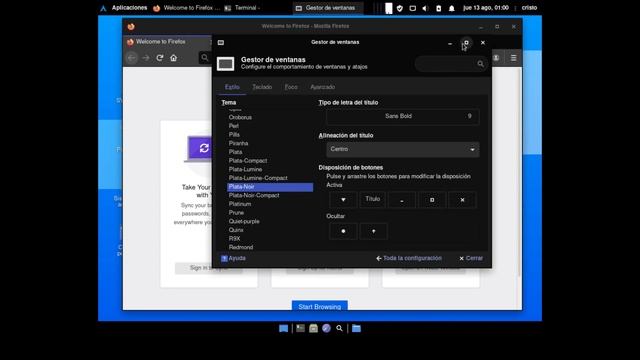
Task: Open the volume speaker tray icon
Action: [x=425, y=8]
